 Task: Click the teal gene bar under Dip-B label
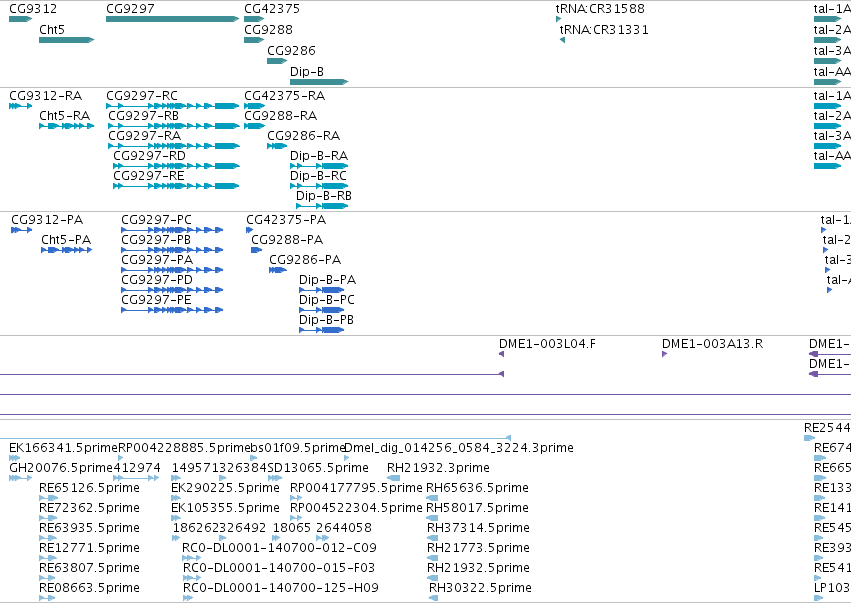319,82
